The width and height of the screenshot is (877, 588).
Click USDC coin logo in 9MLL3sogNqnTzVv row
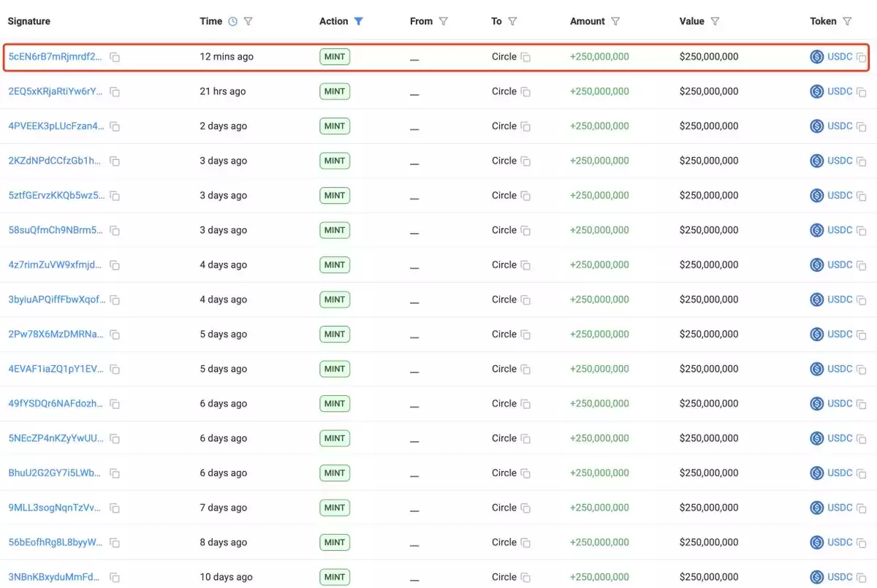(x=817, y=508)
